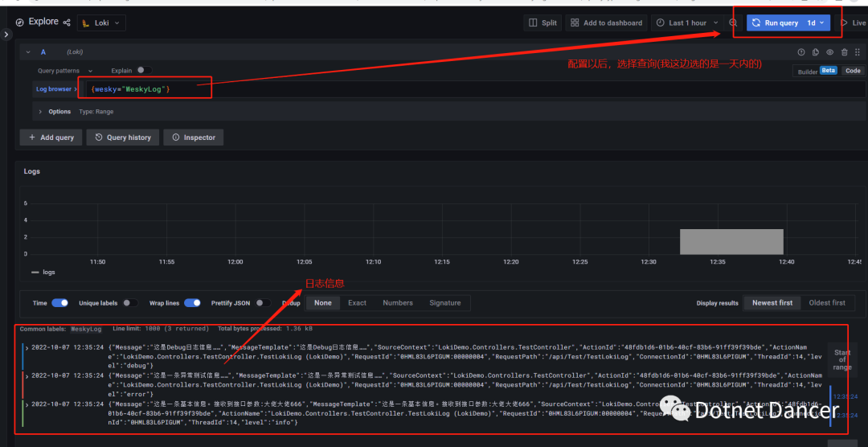Open the Loki data source picker

click(x=101, y=23)
